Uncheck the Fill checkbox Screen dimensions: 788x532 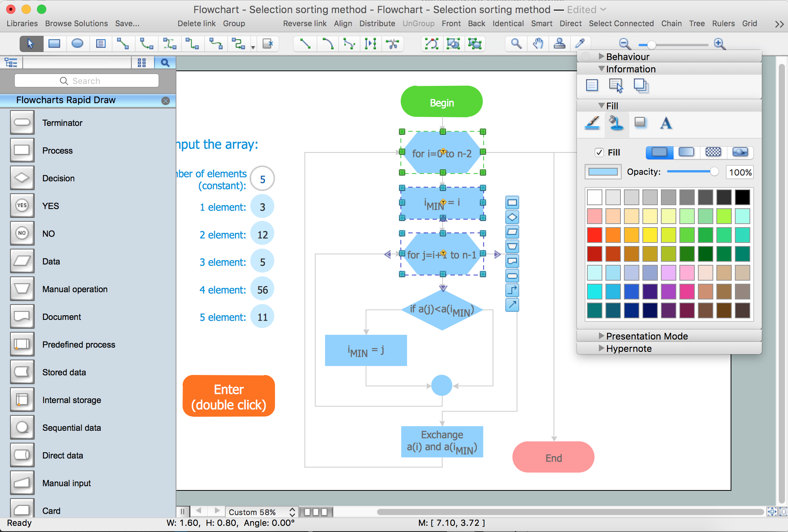pos(599,152)
